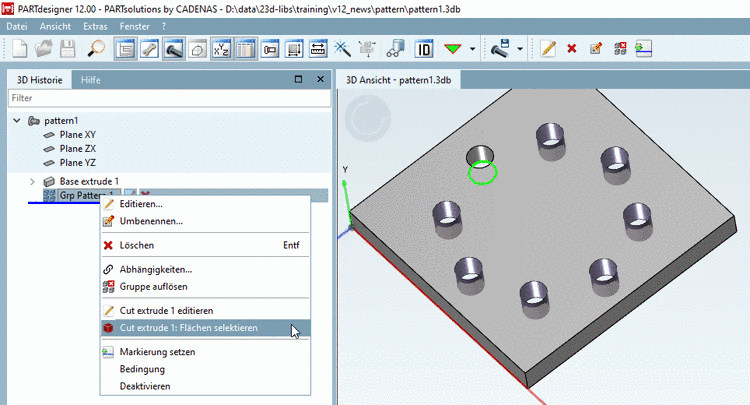Select Plane YZ in history tree

77,163
